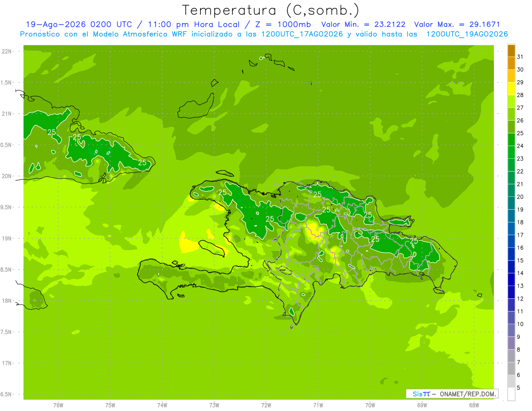
Task: Select the "Valor Max. = 29.1671" reading
Action: tap(457, 24)
